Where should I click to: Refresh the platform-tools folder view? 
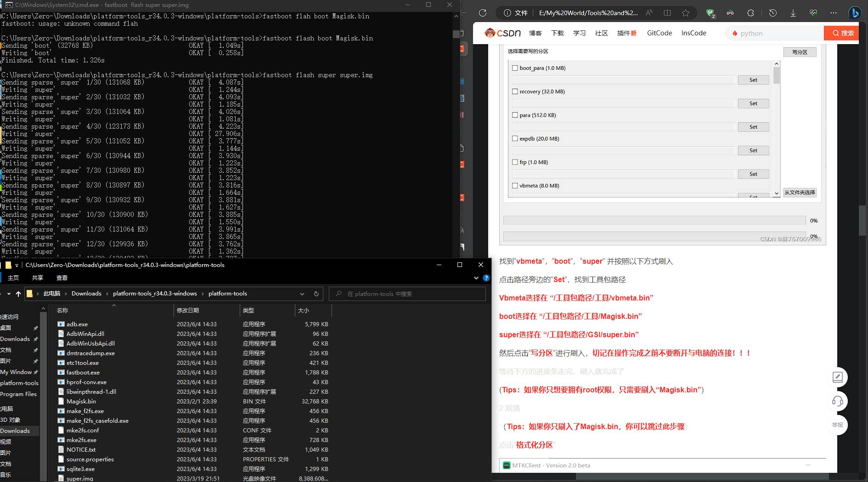point(316,294)
